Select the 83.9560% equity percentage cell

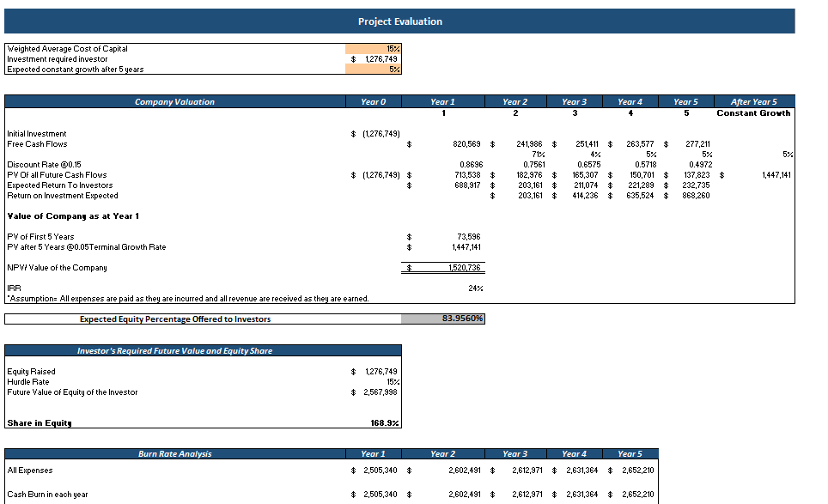point(456,318)
